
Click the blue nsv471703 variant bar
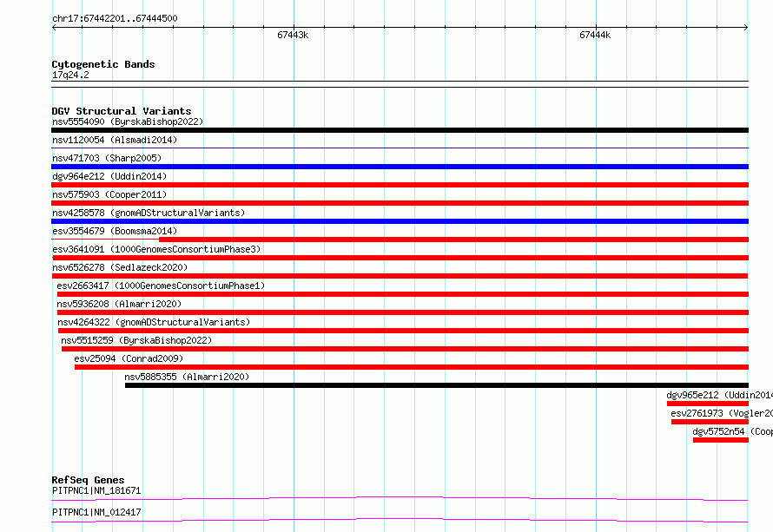(400, 167)
